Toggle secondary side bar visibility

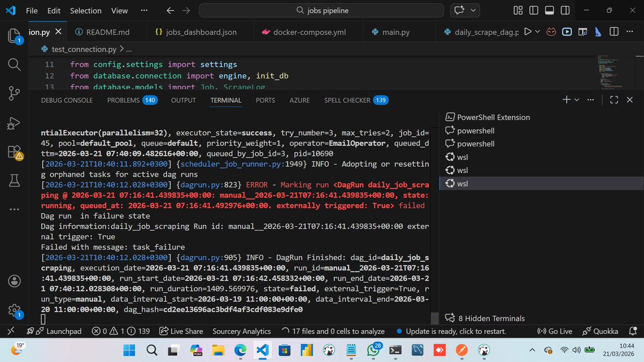click(564, 11)
